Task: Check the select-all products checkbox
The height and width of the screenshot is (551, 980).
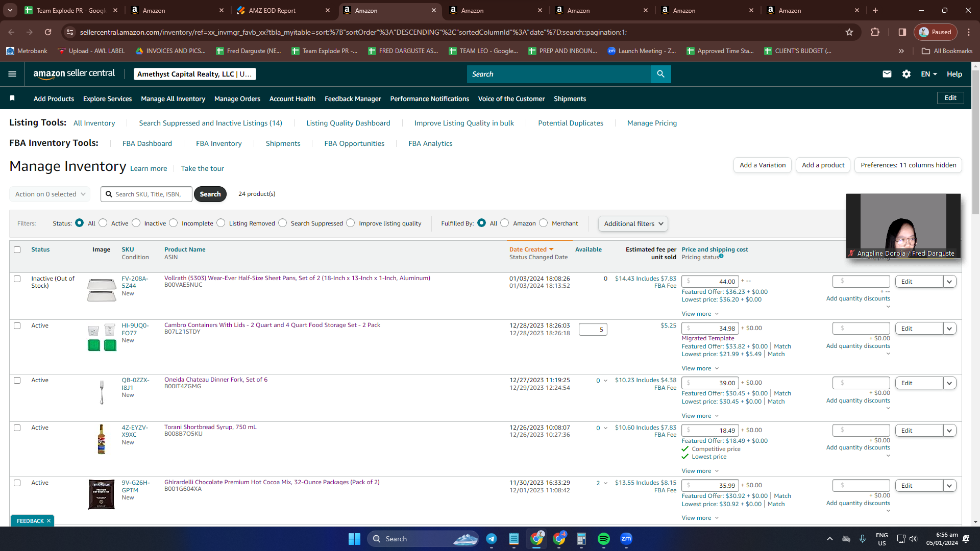Action: click(17, 250)
